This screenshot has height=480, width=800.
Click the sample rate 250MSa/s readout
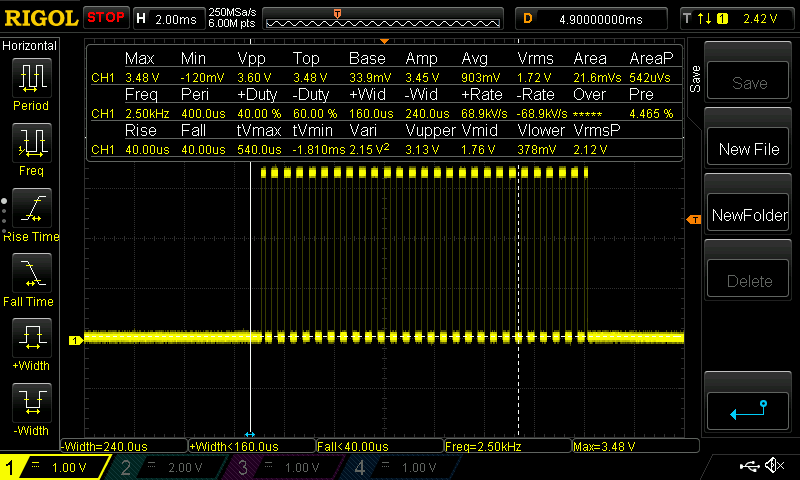(232, 12)
